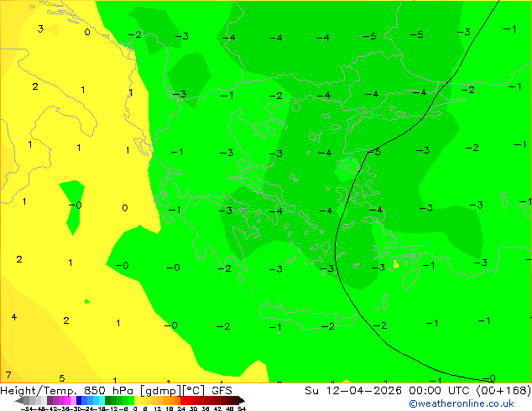Click the positive '4' temperature value on the map
This screenshot has height=411, width=532.
[x=14, y=317]
